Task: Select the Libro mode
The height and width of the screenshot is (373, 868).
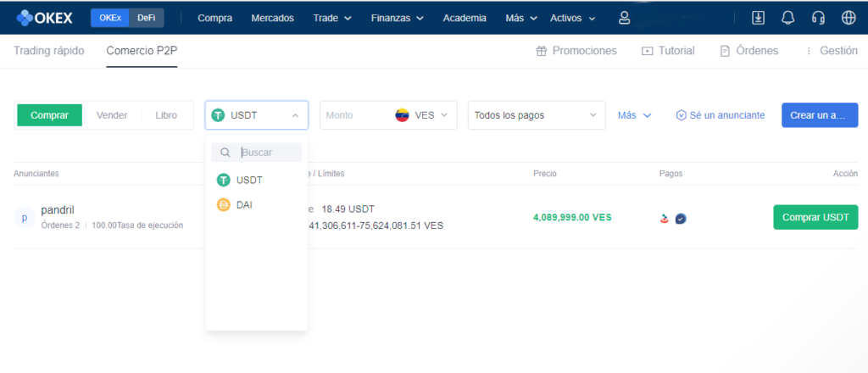Action: click(166, 115)
